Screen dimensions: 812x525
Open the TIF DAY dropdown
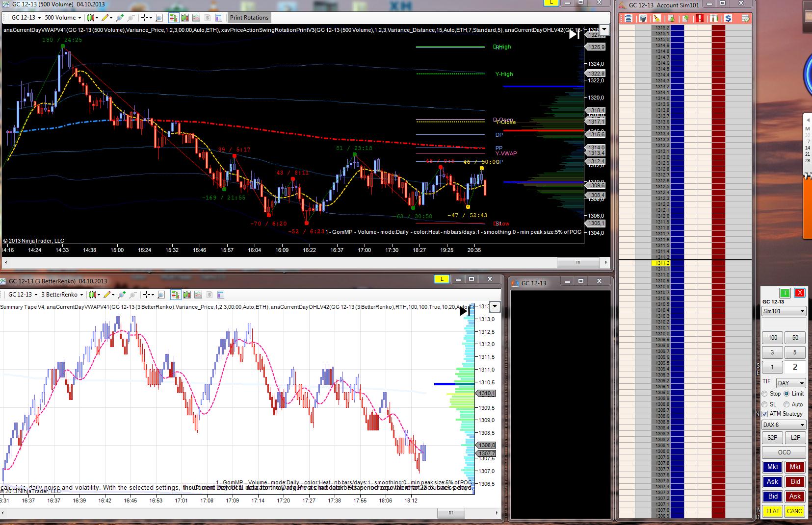click(x=791, y=383)
